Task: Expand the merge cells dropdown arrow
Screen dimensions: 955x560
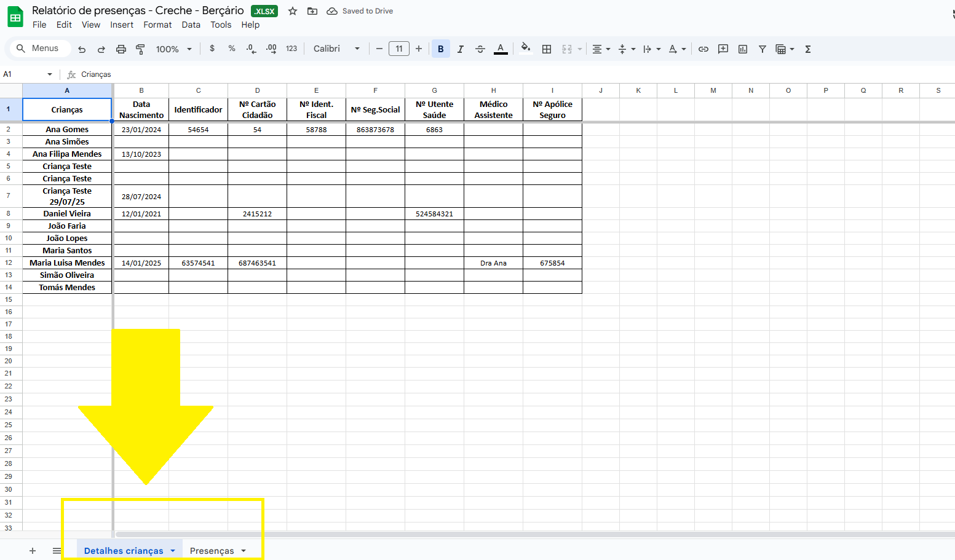Action: [579, 49]
